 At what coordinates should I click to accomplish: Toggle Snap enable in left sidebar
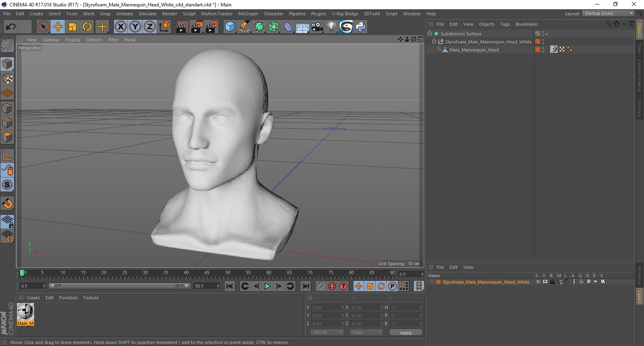point(7,185)
